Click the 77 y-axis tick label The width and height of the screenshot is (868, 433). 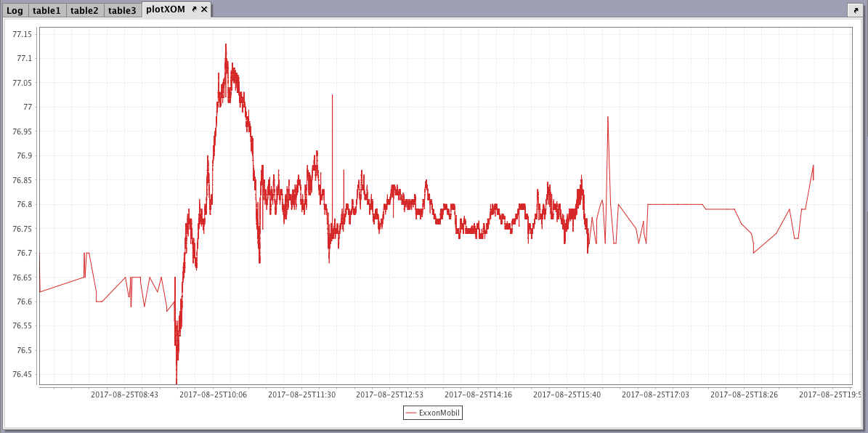click(28, 107)
